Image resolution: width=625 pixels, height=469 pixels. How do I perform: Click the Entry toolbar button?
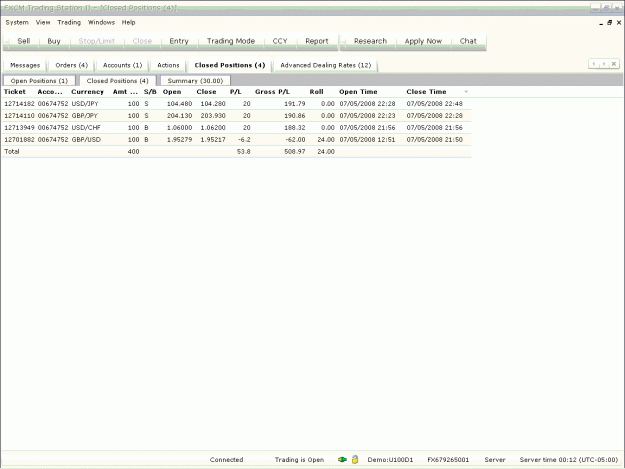click(179, 41)
